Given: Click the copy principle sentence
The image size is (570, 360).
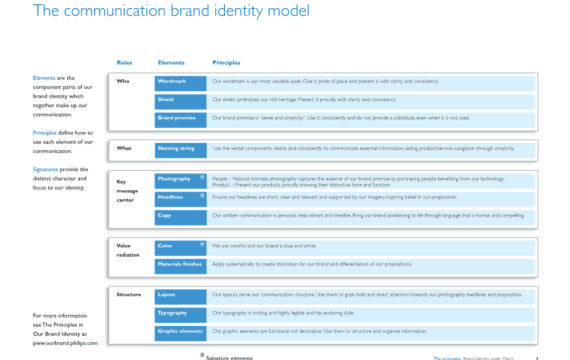Looking at the screenshot, I should click(x=369, y=215).
